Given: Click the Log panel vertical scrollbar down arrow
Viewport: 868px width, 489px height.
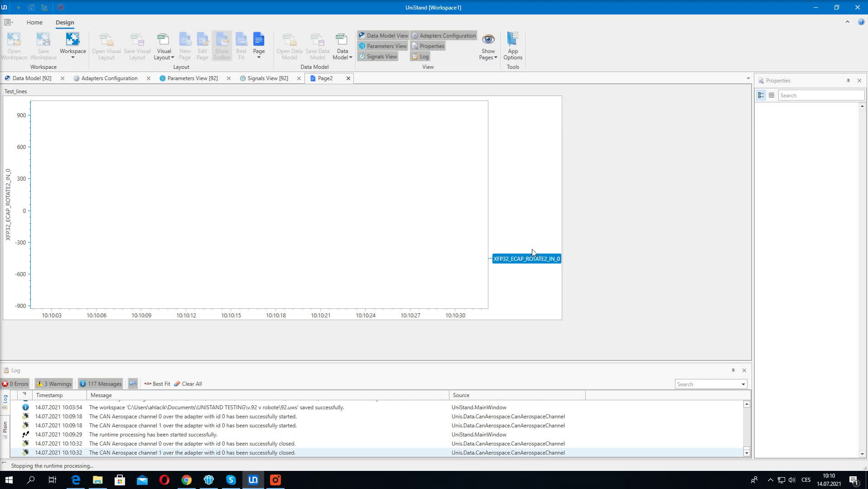Looking at the screenshot, I should click(747, 453).
